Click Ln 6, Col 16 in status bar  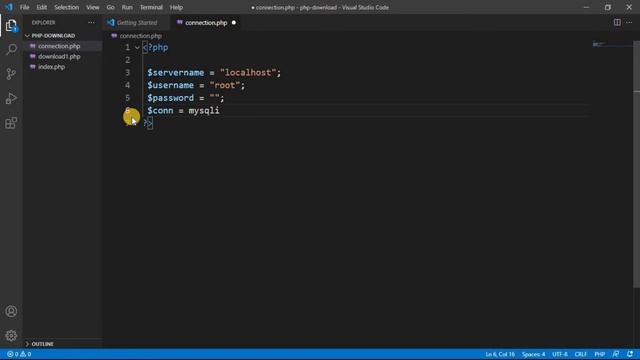tap(500, 354)
